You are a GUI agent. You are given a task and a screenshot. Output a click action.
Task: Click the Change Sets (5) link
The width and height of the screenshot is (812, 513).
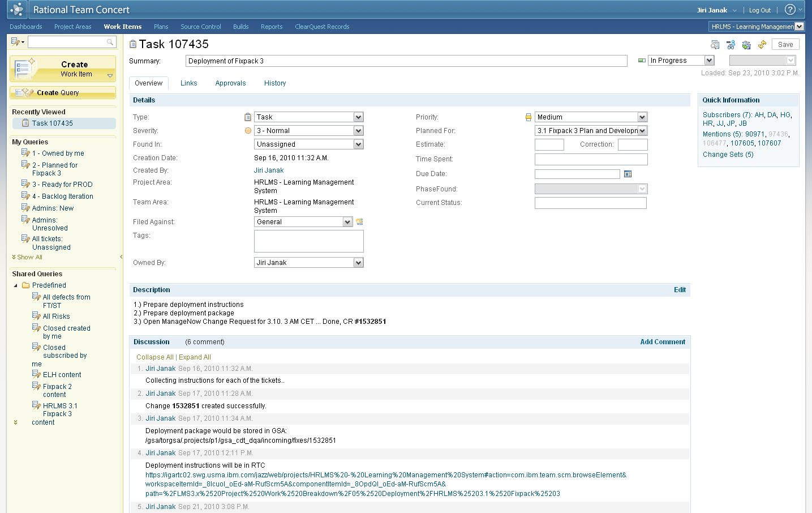(x=728, y=155)
